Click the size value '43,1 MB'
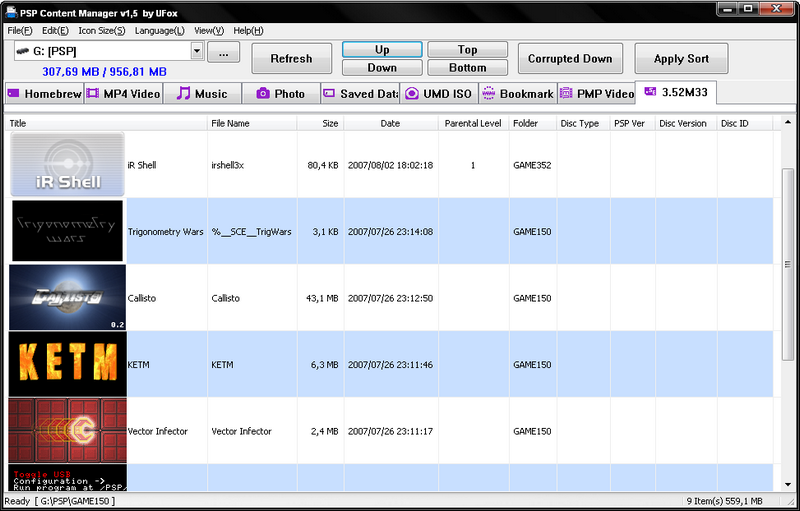 tap(322, 298)
